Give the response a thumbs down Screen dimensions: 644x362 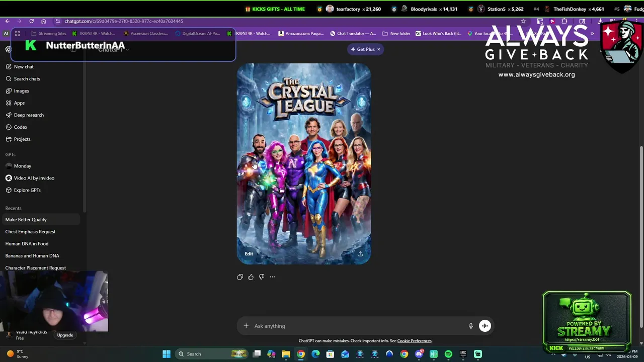(x=262, y=277)
